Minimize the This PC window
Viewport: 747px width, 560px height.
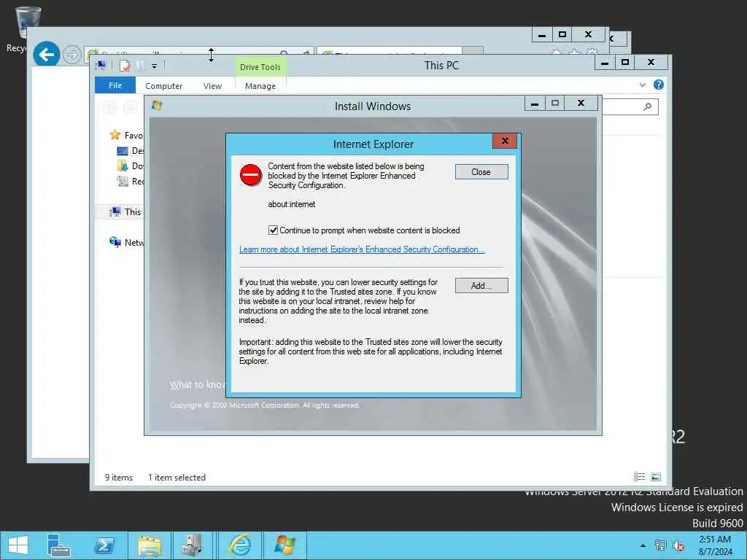pyautogui.click(x=605, y=63)
